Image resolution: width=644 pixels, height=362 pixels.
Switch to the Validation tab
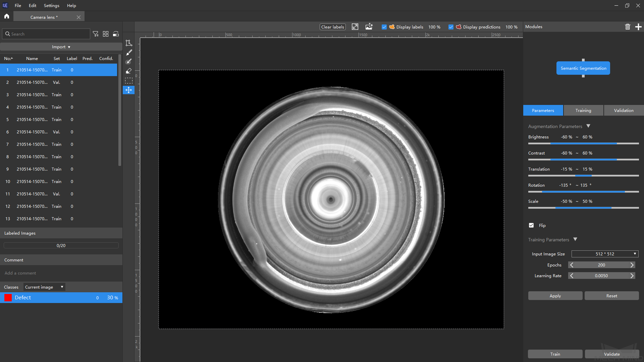tap(624, 110)
